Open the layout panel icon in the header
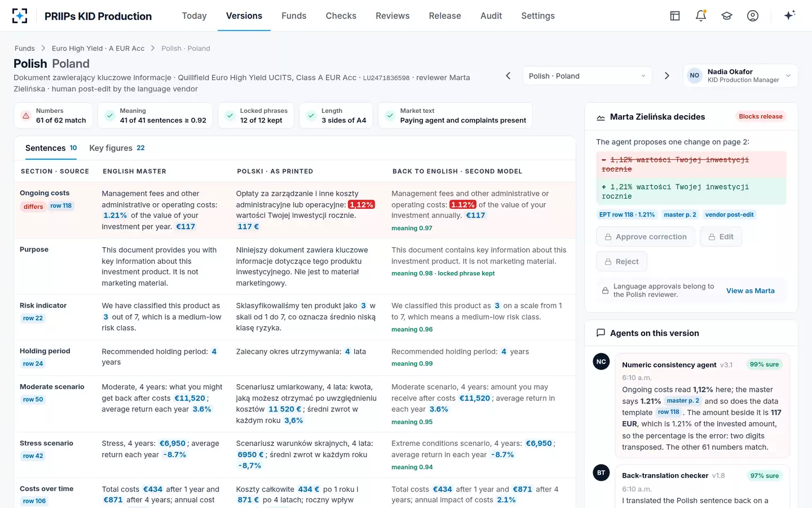The image size is (812, 508). (675, 16)
